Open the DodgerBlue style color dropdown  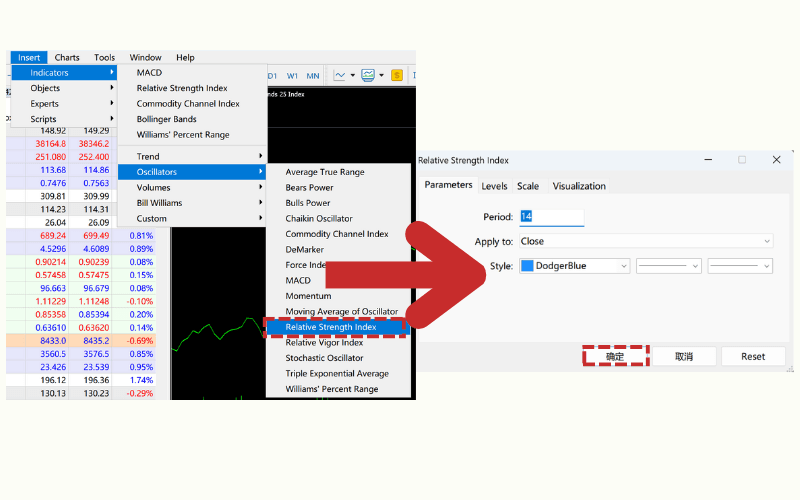[x=574, y=266]
